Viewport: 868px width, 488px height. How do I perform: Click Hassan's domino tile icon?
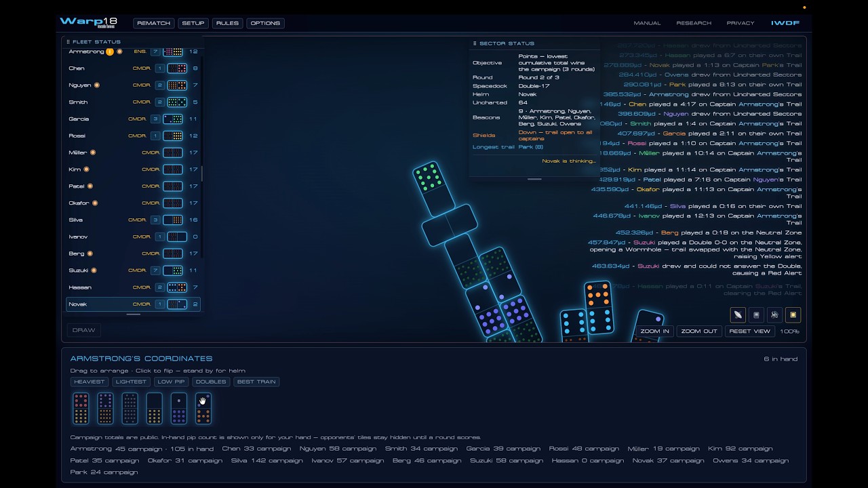coord(177,287)
